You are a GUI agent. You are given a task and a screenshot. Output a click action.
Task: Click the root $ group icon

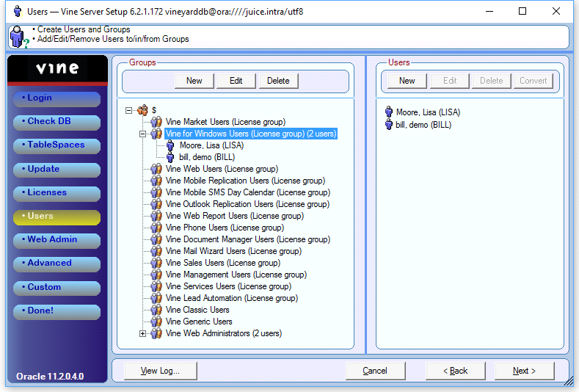(x=142, y=110)
